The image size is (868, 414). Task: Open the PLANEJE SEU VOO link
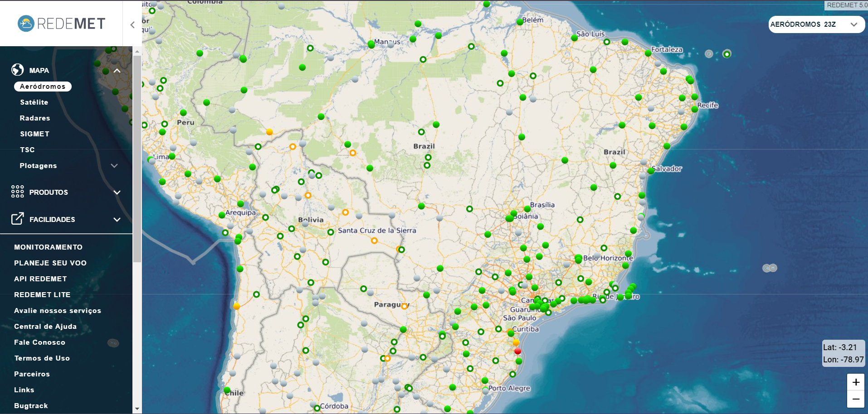click(x=51, y=263)
